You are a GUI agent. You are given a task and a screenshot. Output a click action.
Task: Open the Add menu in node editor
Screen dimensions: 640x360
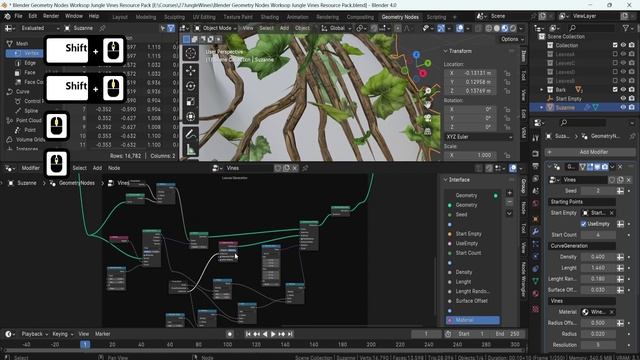pos(97,168)
